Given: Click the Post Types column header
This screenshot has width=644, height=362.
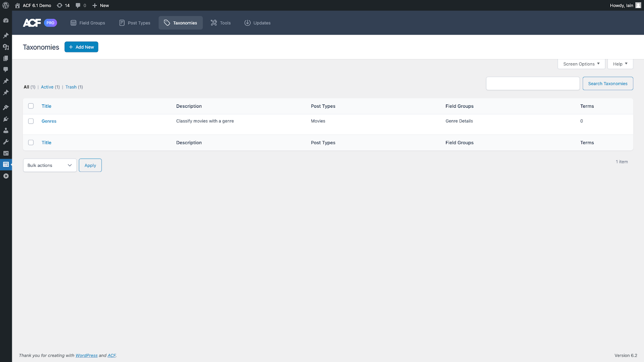Looking at the screenshot, I should [x=323, y=106].
